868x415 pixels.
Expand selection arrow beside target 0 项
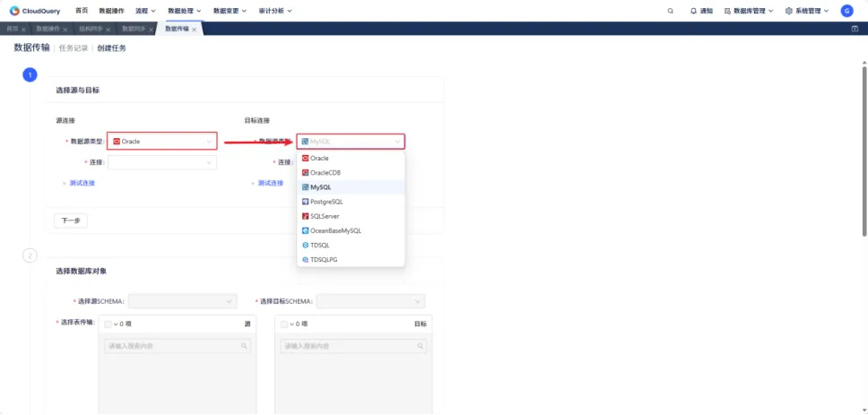[x=293, y=324]
